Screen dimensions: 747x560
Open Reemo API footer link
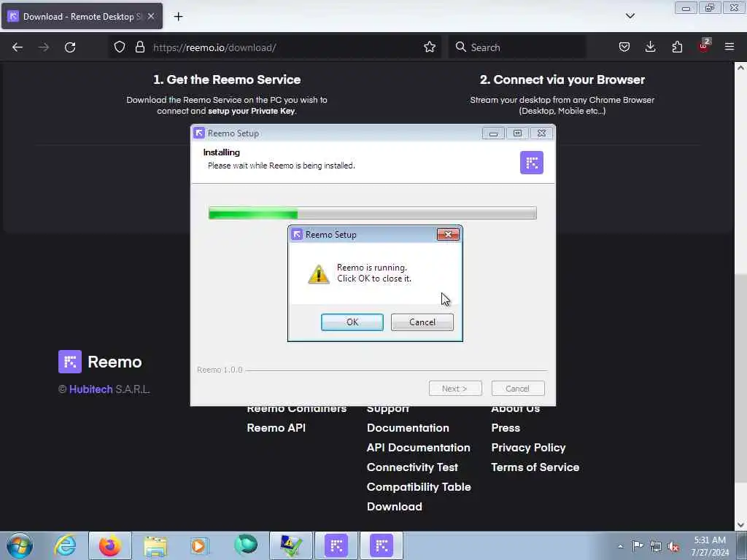point(276,427)
